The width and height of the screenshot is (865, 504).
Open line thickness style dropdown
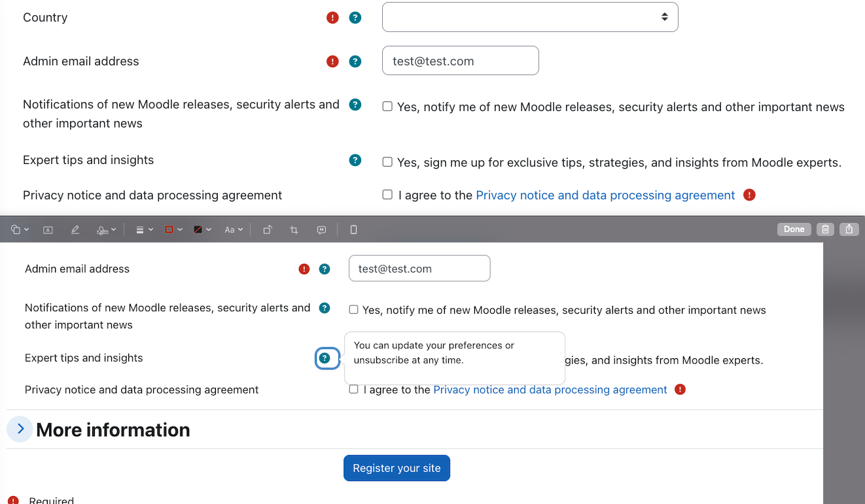point(144,229)
